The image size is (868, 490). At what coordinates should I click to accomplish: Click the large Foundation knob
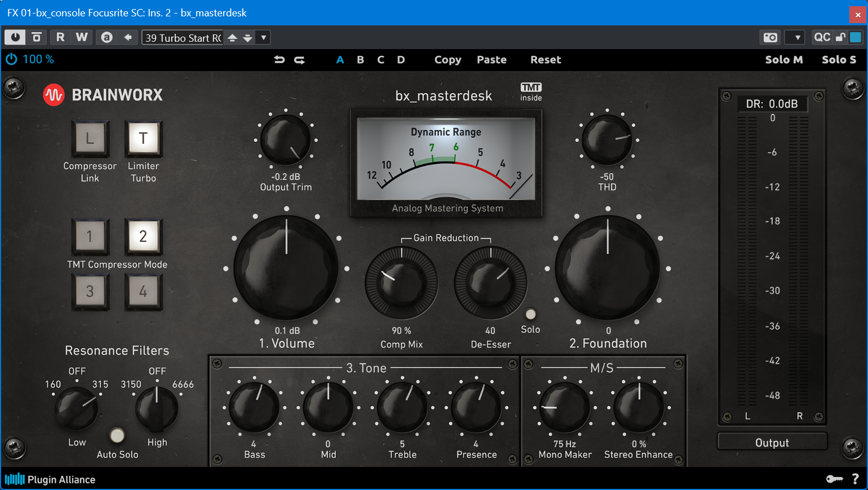point(608,268)
